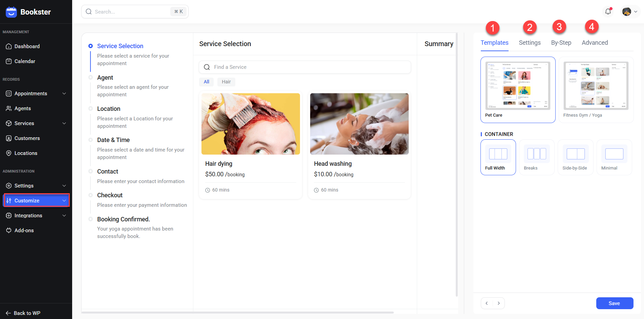The image size is (644, 319).
Task: Select the Breaks container layout
Action: pyautogui.click(x=537, y=157)
